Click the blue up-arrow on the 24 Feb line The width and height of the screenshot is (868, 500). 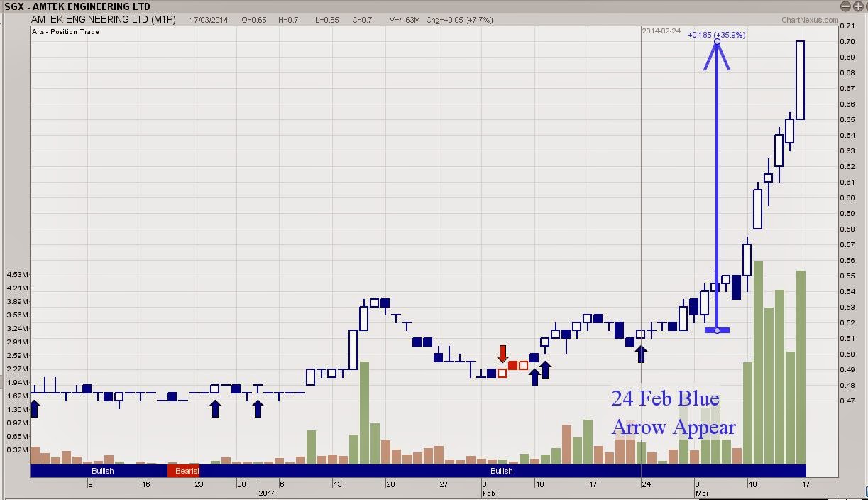(641, 354)
